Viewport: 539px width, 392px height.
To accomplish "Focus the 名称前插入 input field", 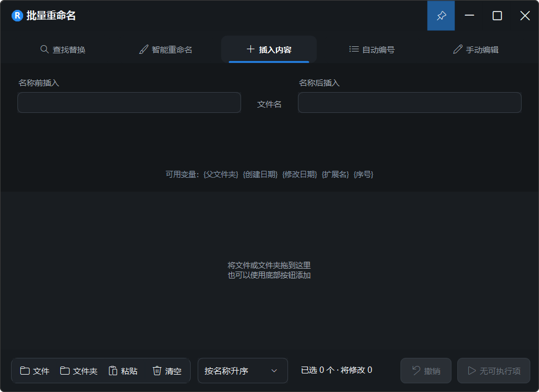I will pyautogui.click(x=129, y=102).
